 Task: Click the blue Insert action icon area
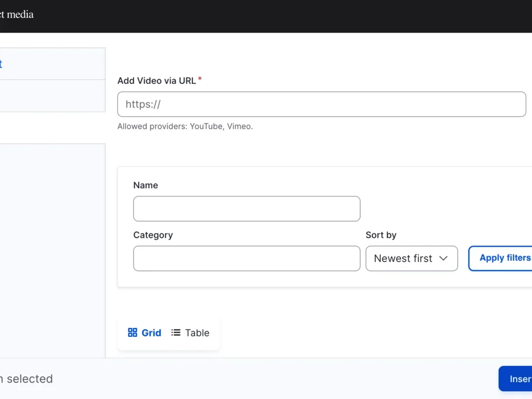point(519,378)
